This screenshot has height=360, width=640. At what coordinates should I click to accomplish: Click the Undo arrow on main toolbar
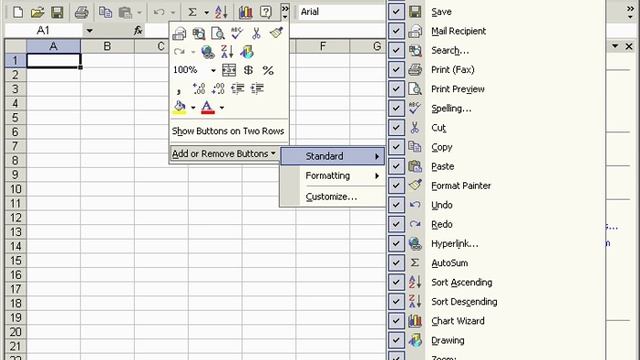(159, 12)
